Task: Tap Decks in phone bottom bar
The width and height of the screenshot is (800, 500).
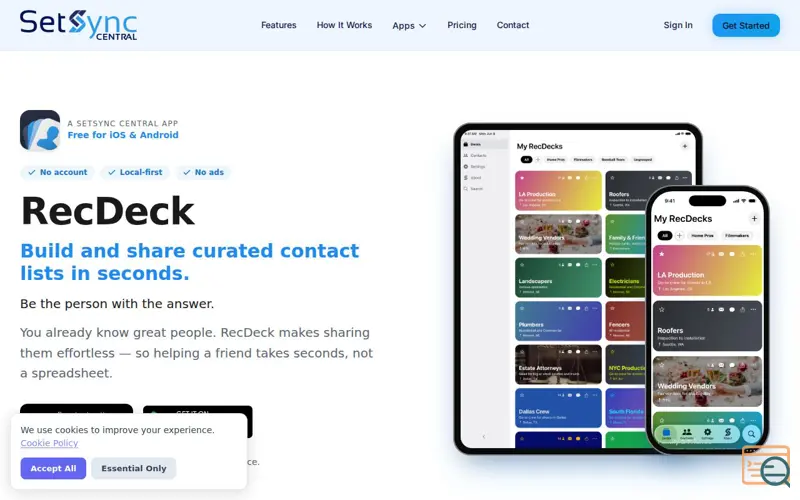Action: pos(666,434)
